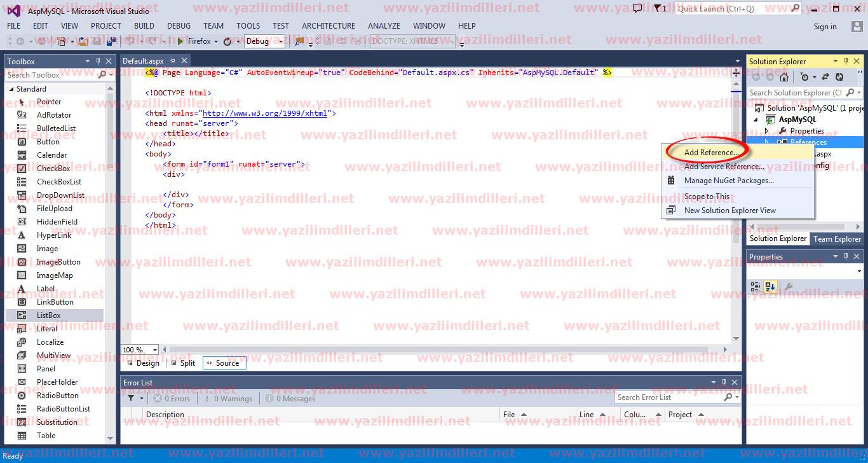
Task: Toggle pin on Solution Explorer panel
Action: (x=846, y=61)
